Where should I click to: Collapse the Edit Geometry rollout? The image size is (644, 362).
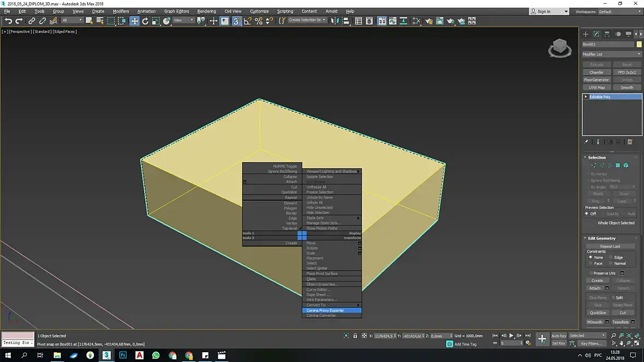[602, 238]
